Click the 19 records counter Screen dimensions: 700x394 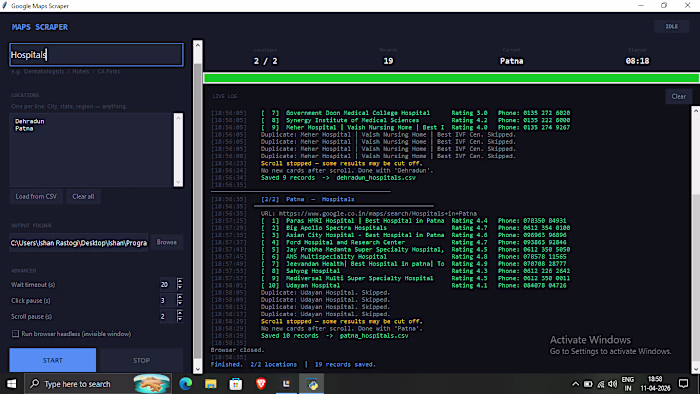click(388, 61)
